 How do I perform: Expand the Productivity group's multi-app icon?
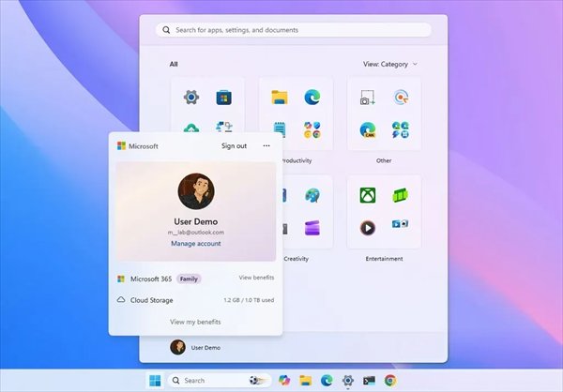coord(312,130)
